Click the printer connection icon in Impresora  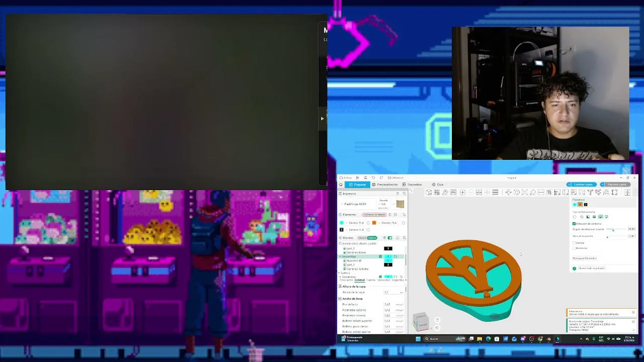397,194
